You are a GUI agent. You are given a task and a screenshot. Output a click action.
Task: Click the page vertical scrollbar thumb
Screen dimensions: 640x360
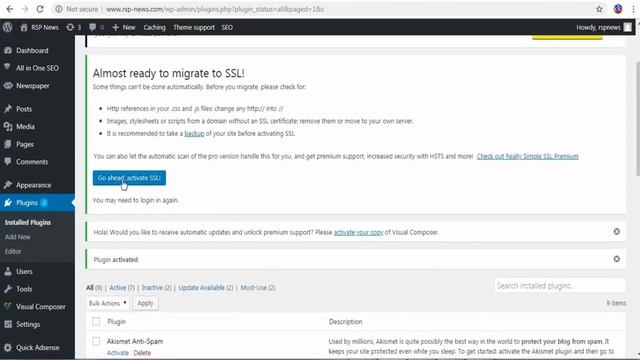coord(637,118)
